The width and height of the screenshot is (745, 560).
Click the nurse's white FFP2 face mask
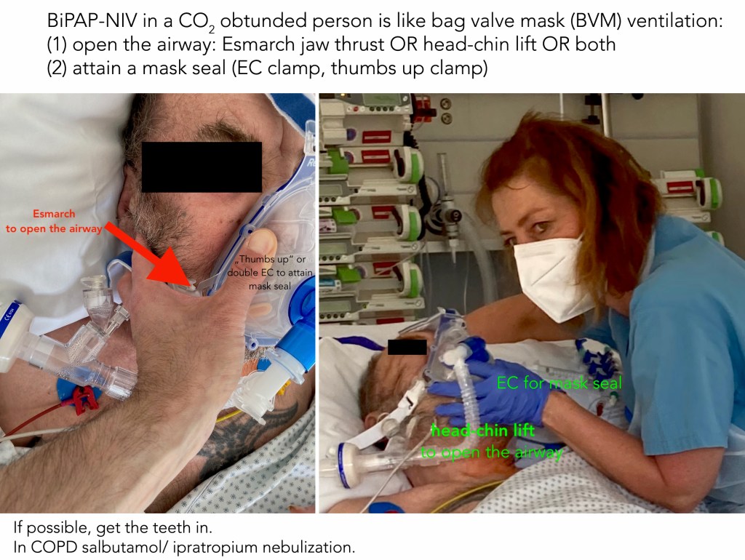coord(552,277)
